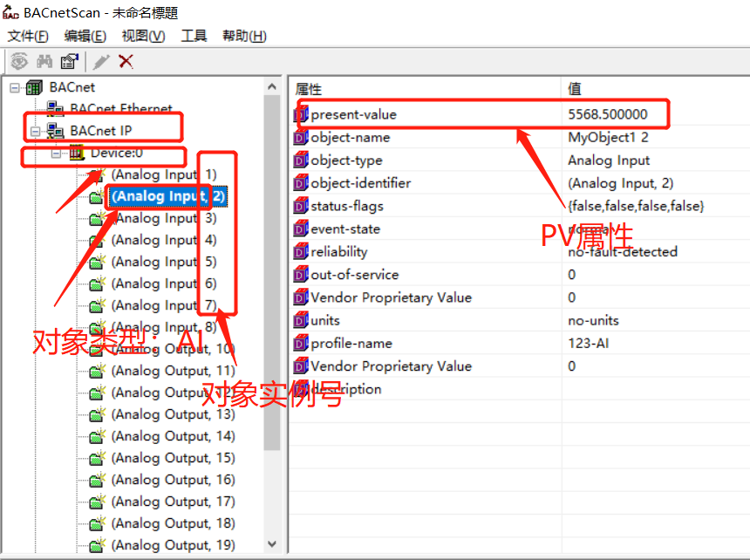750x560 pixels.
Task: Click the BACnet root node icon
Action: pyautogui.click(x=34, y=87)
